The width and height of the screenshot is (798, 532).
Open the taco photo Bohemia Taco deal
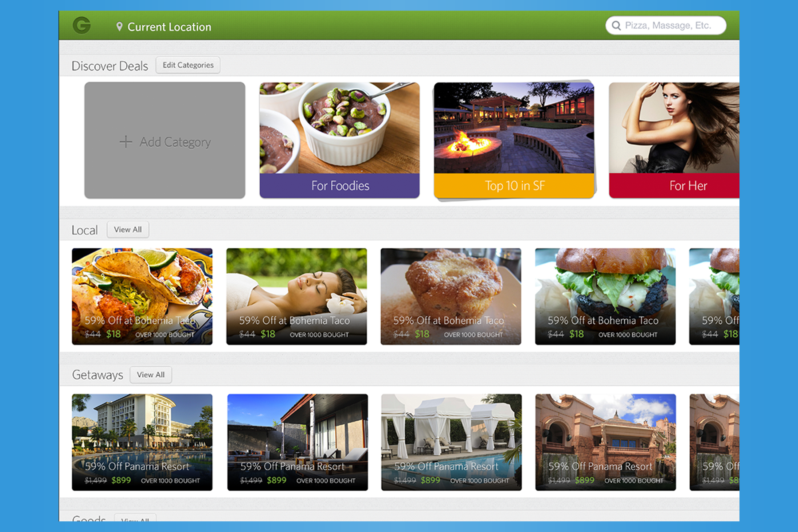(x=142, y=296)
